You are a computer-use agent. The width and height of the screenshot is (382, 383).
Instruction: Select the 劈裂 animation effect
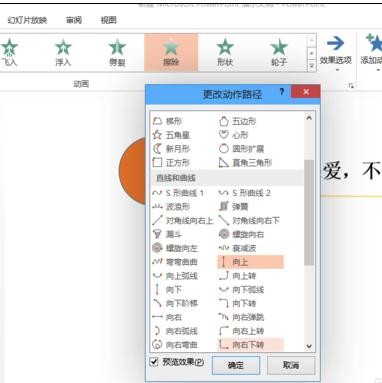(x=117, y=52)
